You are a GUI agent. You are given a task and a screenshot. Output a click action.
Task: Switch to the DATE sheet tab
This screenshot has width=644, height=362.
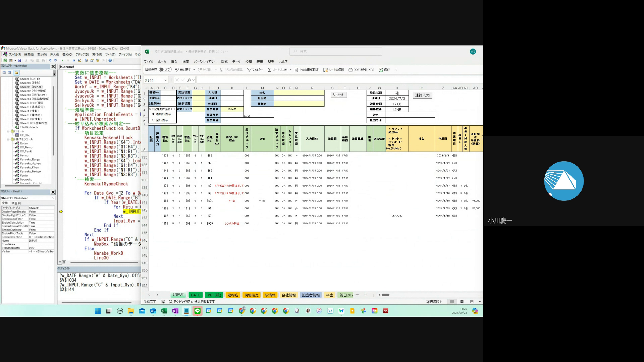pyautogui.click(x=195, y=295)
